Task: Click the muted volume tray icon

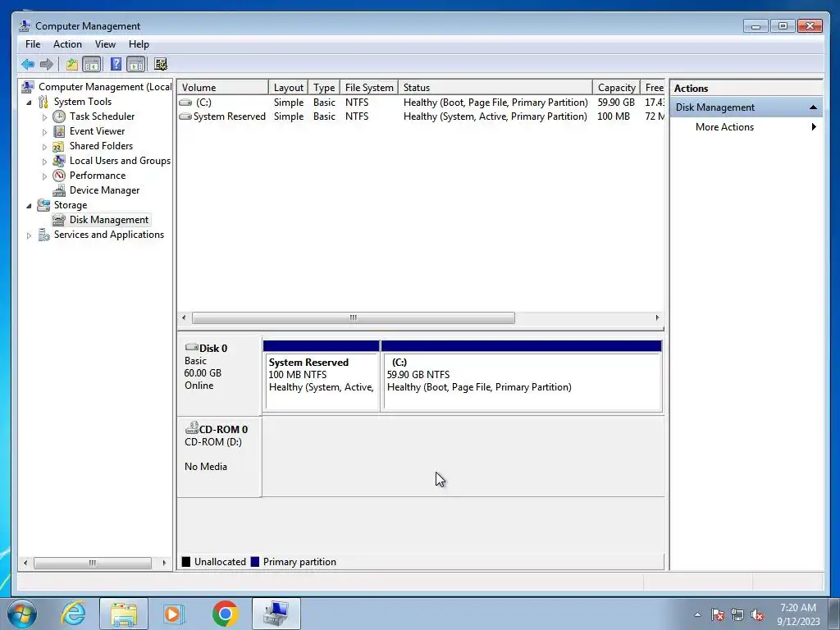Action: (x=757, y=615)
